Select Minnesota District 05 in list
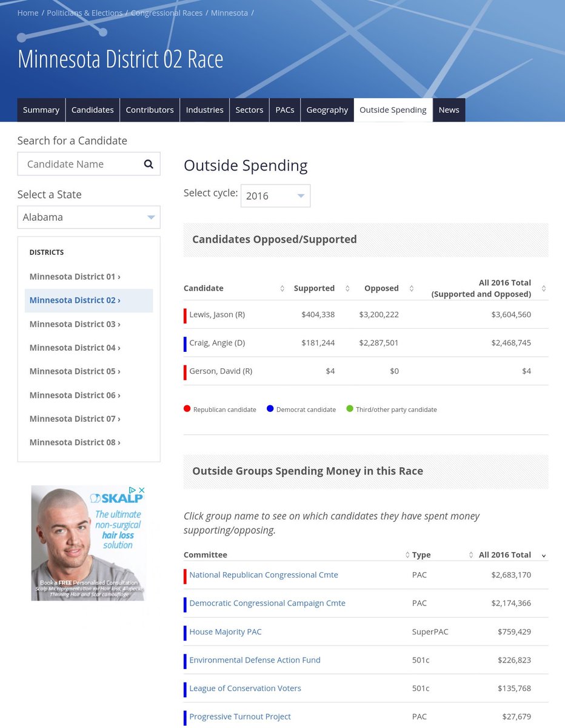This screenshot has height=728, width=565. [x=75, y=371]
